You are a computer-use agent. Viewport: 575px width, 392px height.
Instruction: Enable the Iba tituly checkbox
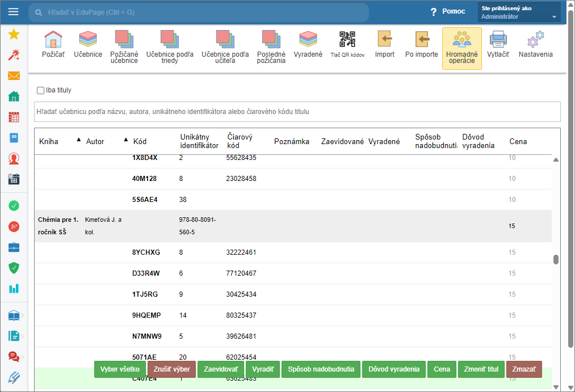[x=41, y=90]
